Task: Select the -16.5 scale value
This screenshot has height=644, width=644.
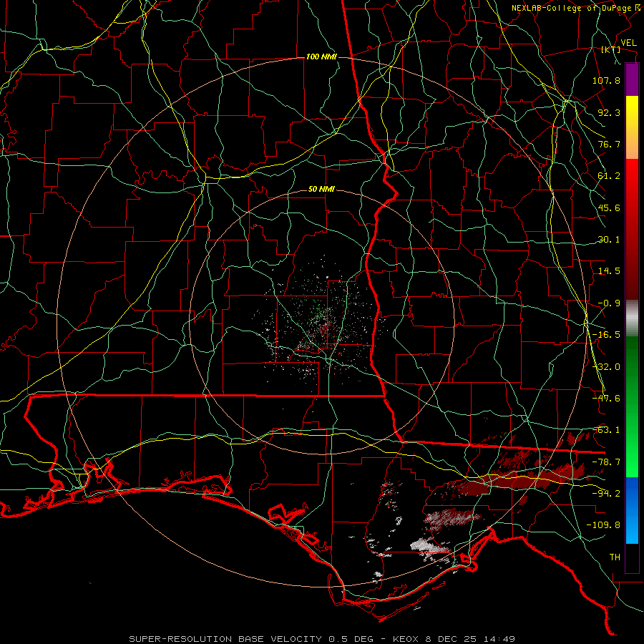Action: 606,335
